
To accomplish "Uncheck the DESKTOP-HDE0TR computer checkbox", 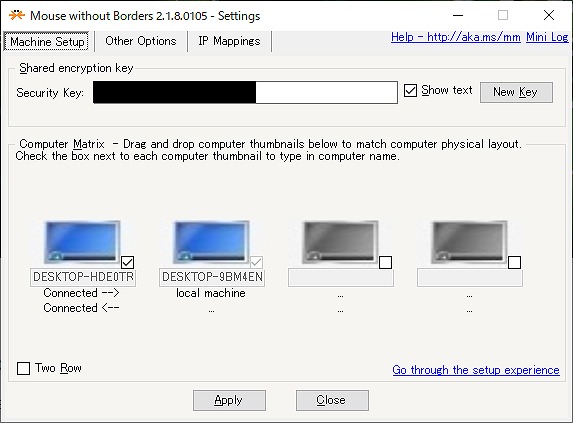I will [x=128, y=262].
